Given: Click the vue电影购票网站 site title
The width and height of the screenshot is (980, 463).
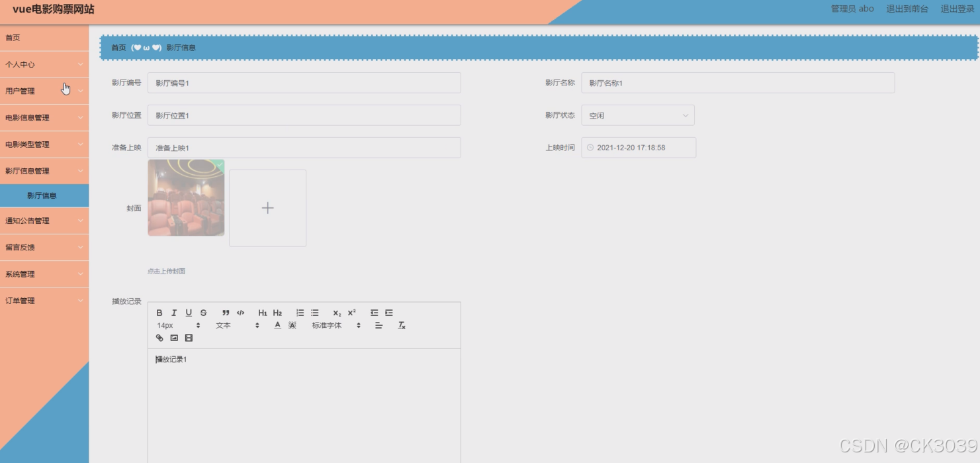Looking at the screenshot, I should pyautogui.click(x=54, y=9).
